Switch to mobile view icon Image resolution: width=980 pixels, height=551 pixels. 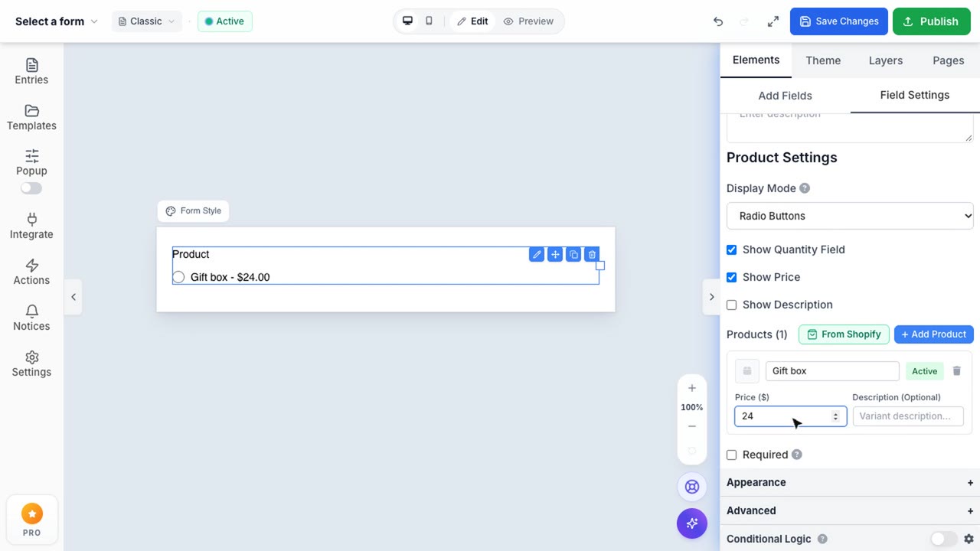point(429,21)
